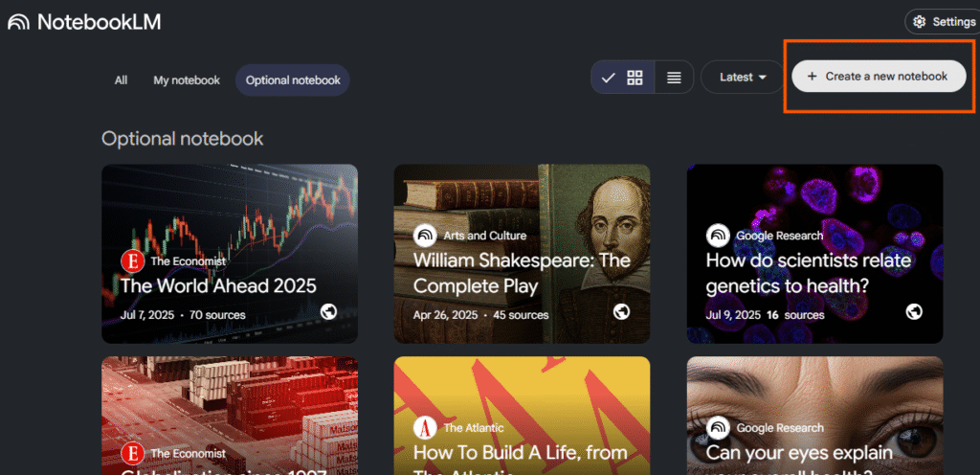Open How To Build A Life notebook
The height and width of the screenshot is (475, 980).
point(522,452)
